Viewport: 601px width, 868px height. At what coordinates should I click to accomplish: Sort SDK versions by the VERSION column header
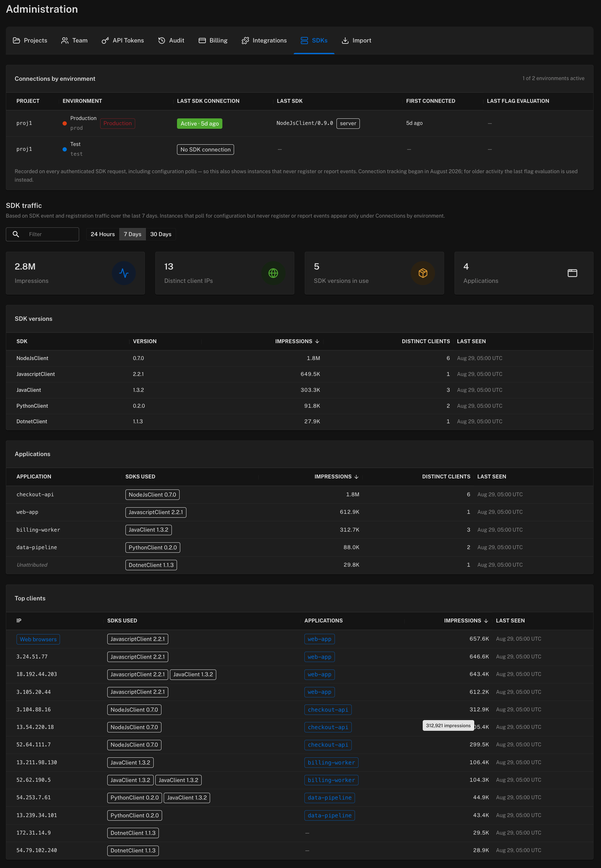click(145, 341)
